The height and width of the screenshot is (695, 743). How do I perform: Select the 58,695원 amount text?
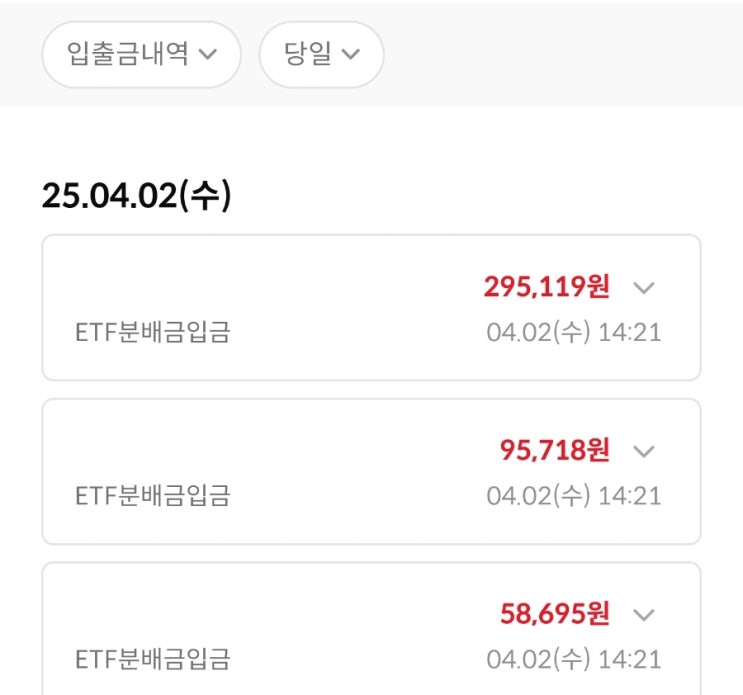point(554,614)
